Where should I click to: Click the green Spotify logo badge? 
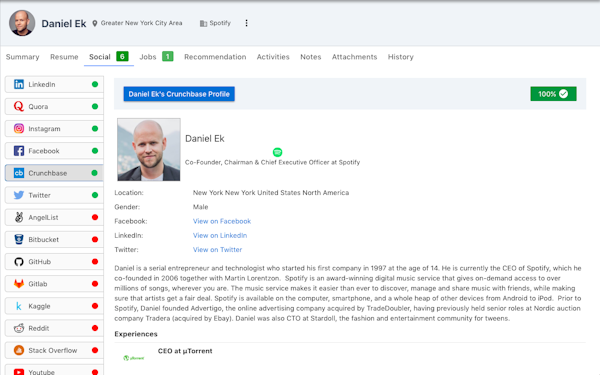pyautogui.click(x=277, y=152)
